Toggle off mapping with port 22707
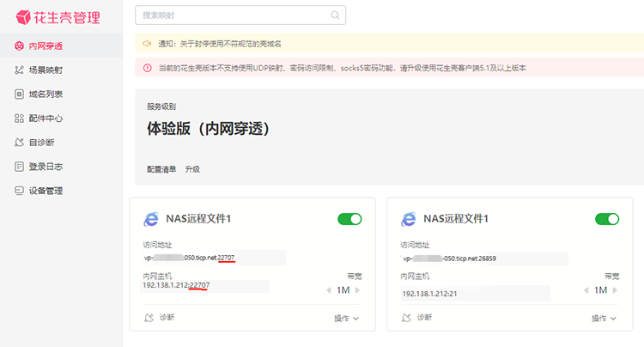This screenshot has height=347, width=644. tap(349, 219)
